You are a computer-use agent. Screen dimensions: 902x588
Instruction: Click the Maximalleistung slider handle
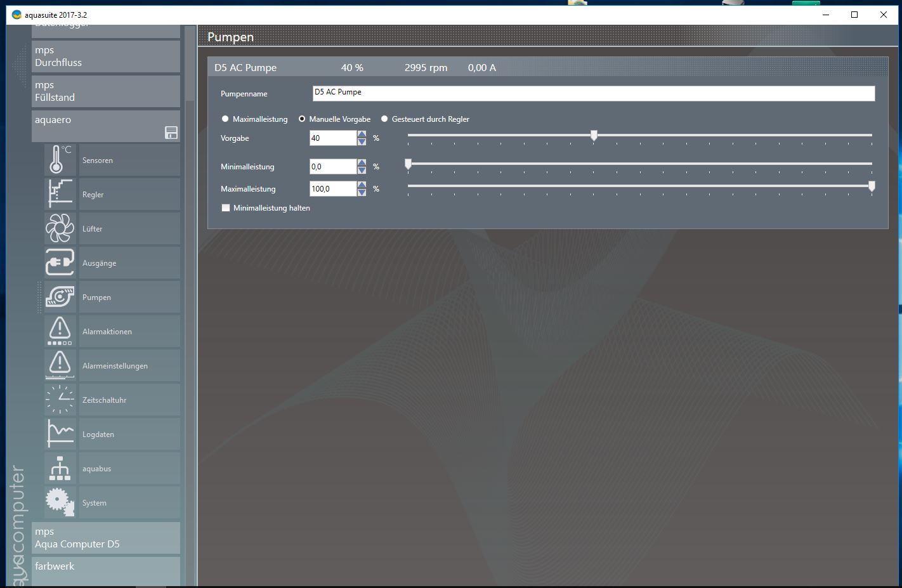872,186
